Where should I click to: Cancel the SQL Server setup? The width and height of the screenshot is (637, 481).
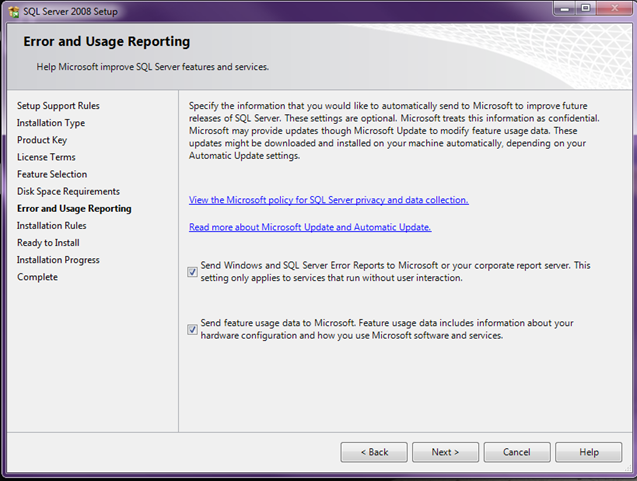coord(517,452)
